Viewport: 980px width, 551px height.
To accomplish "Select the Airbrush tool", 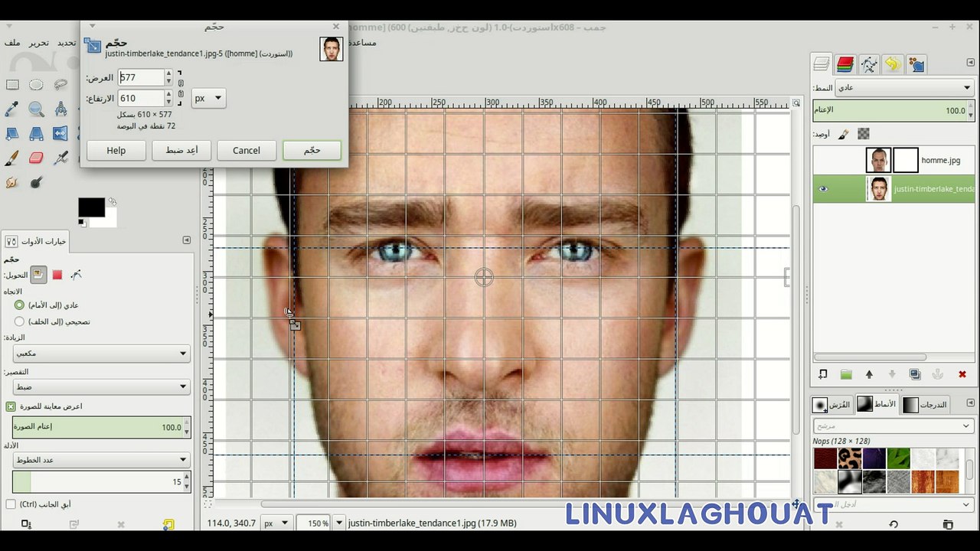I will click(x=60, y=158).
